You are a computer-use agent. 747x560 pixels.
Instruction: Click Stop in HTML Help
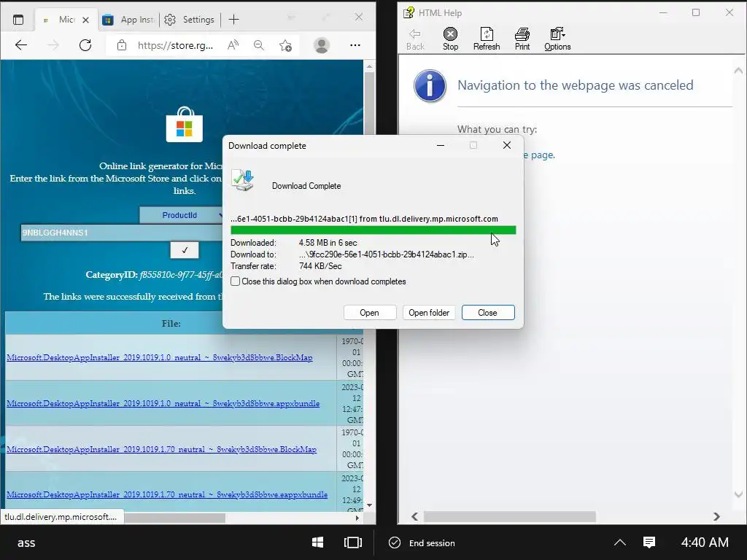(450, 39)
